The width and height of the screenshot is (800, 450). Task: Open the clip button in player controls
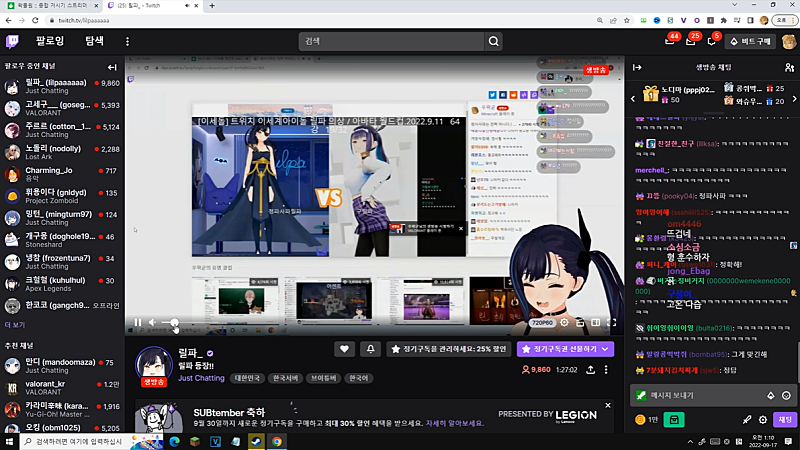(x=580, y=322)
